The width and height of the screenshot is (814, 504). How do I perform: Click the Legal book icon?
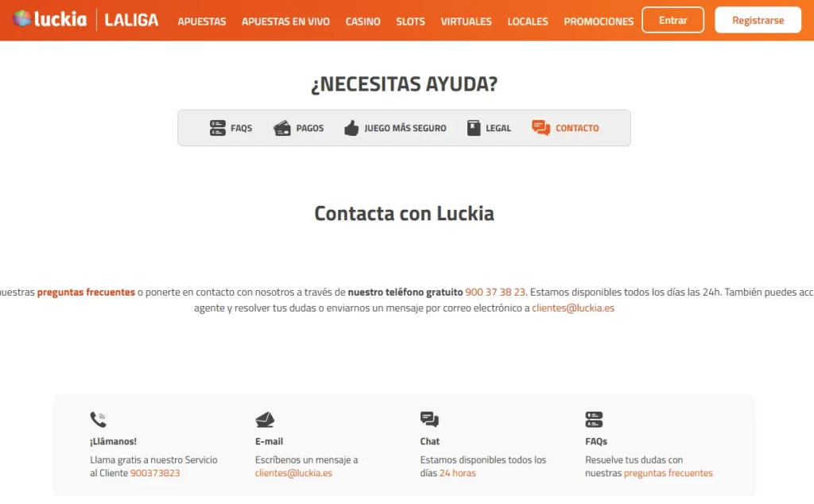click(x=474, y=128)
